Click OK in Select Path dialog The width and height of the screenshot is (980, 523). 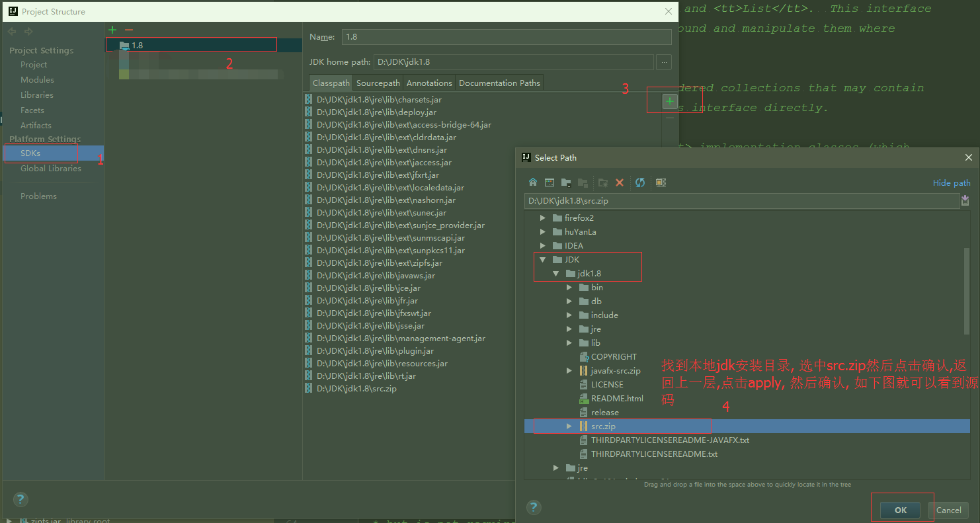tap(900, 510)
